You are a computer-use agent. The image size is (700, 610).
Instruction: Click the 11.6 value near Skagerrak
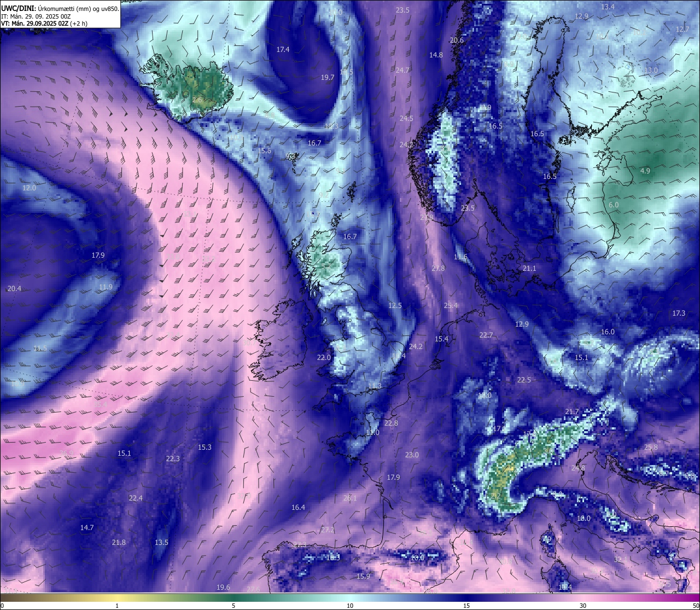pyautogui.click(x=460, y=257)
